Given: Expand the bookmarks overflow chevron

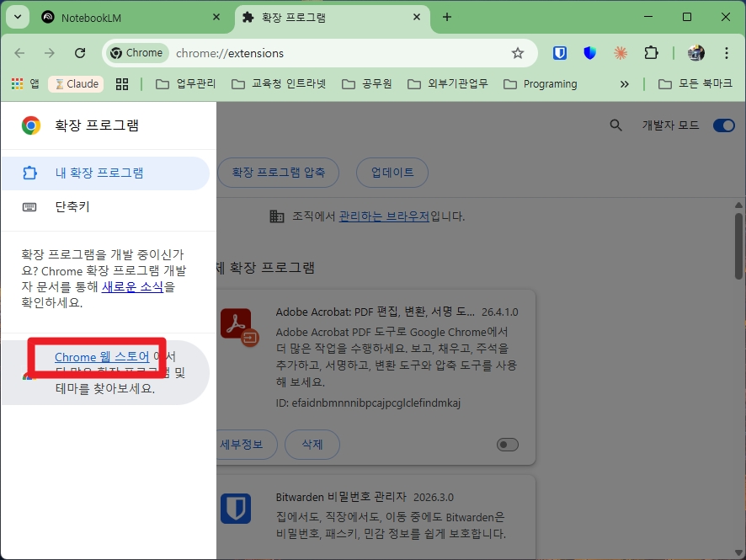Looking at the screenshot, I should [x=624, y=83].
